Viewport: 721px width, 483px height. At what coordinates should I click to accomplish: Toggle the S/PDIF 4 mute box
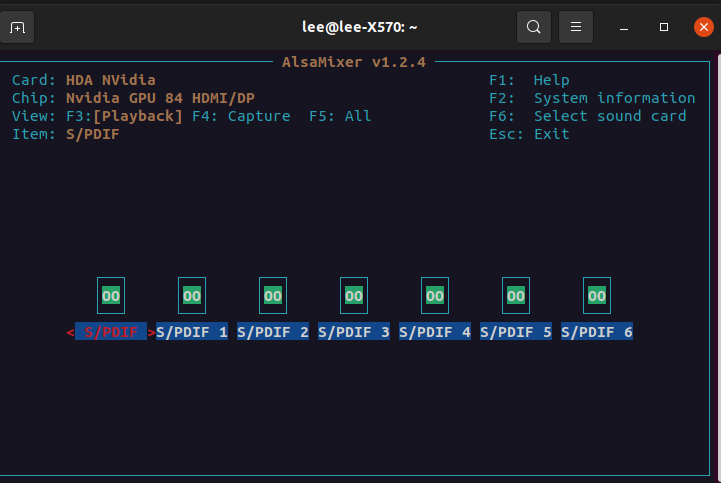coord(435,296)
